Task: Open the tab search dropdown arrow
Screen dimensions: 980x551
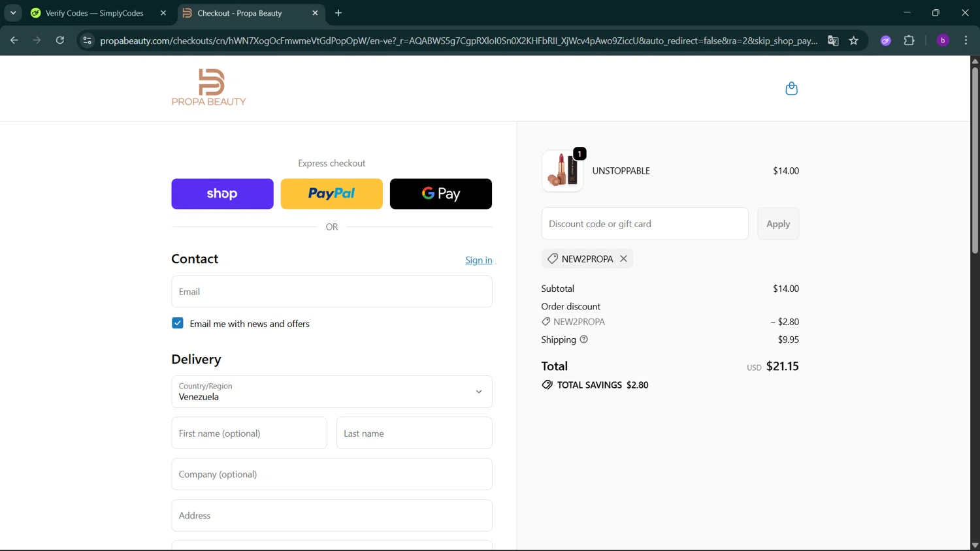Action: (x=13, y=13)
